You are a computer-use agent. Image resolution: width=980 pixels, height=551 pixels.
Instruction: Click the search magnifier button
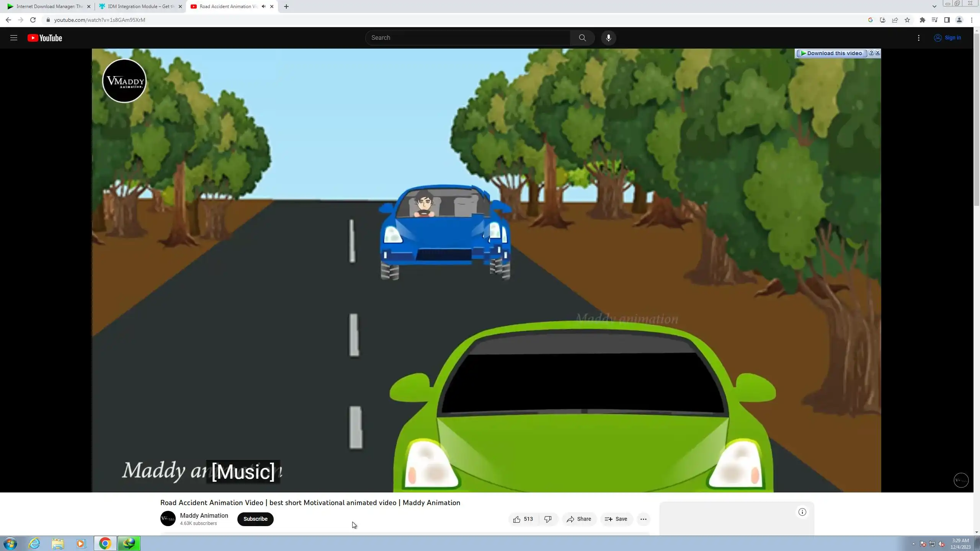[x=582, y=37]
